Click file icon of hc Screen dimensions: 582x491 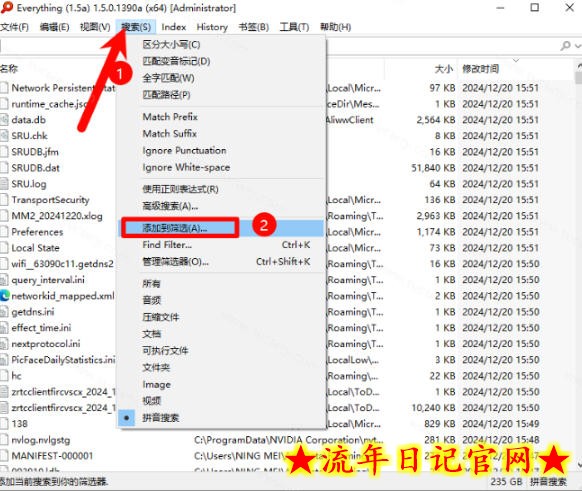click(x=4, y=376)
